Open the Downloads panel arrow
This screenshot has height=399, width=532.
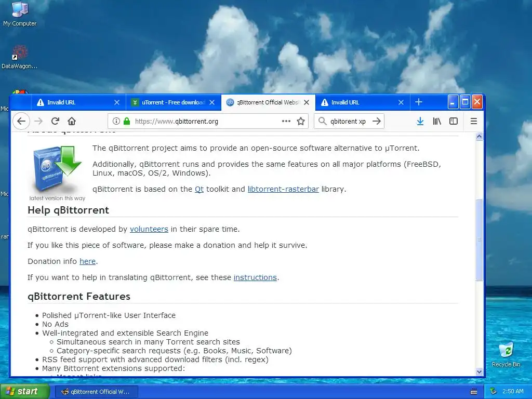point(420,121)
